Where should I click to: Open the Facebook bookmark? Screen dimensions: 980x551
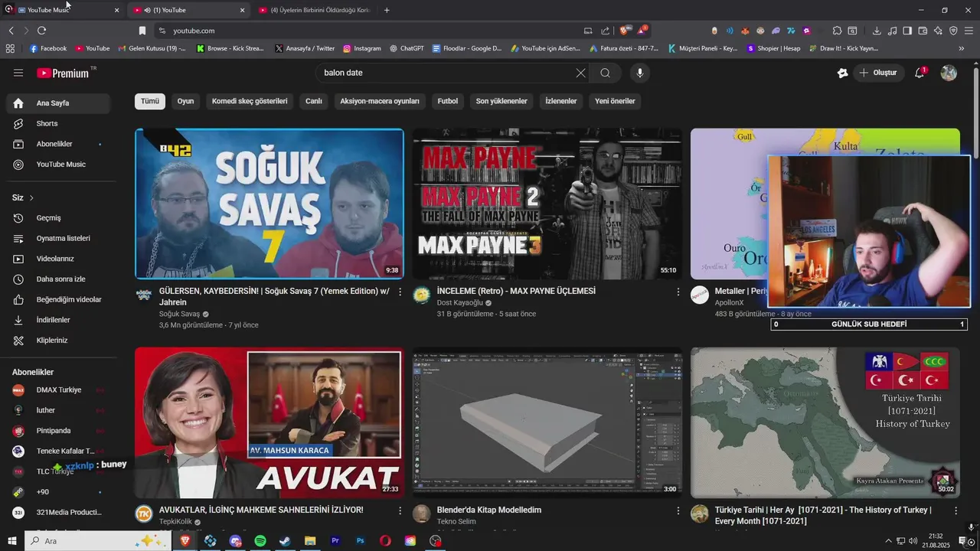[47, 48]
